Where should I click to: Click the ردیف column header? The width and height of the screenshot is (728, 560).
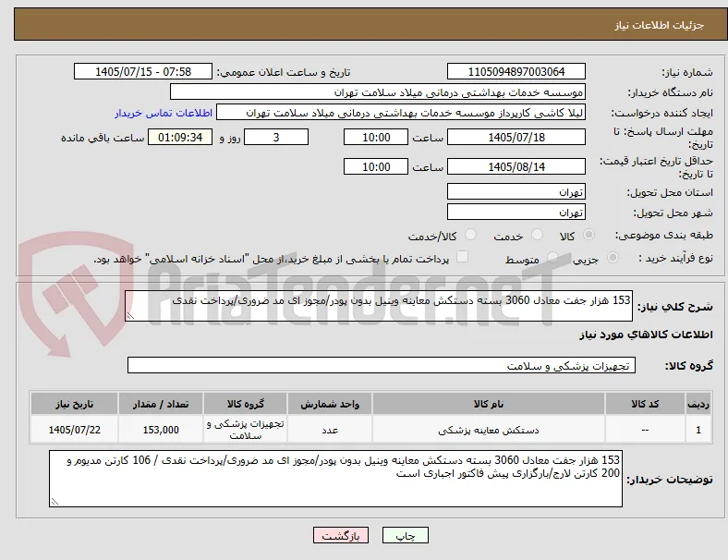[x=698, y=404]
